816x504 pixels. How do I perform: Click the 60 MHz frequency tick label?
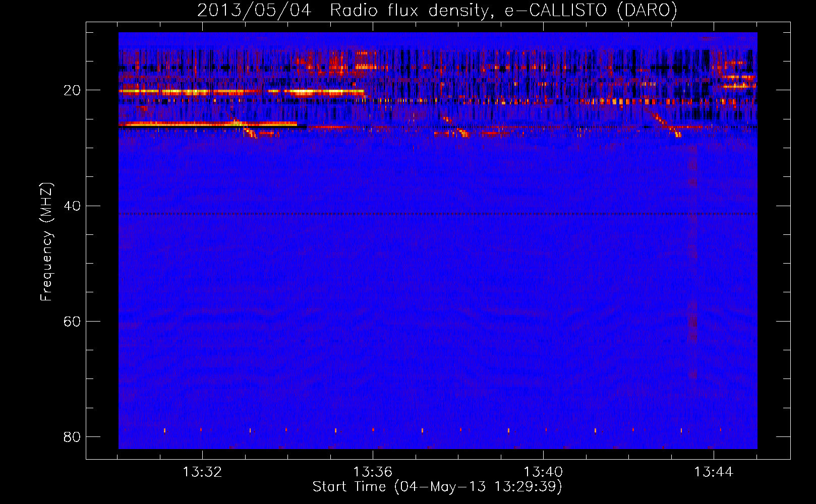[x=72, y=321]
